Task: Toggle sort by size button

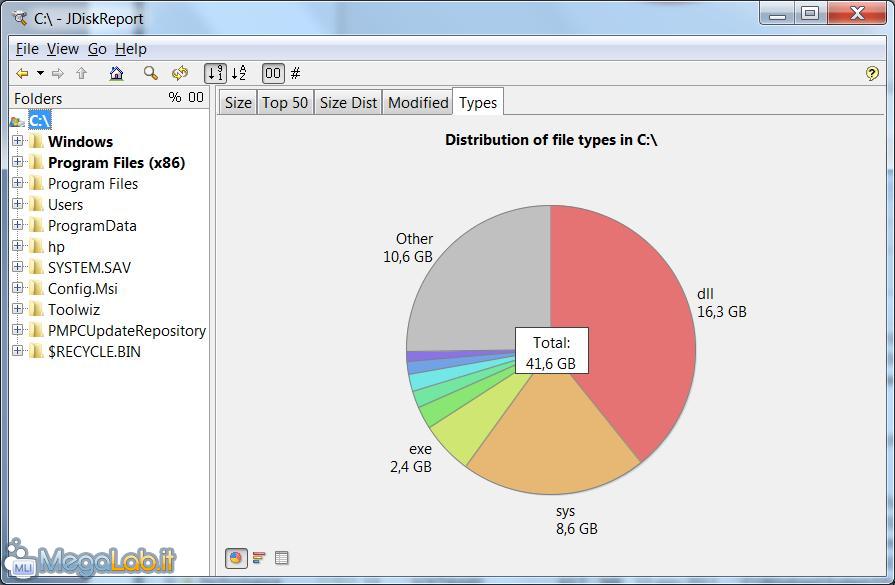Action: pyautogui.click(x=215, y=73)
